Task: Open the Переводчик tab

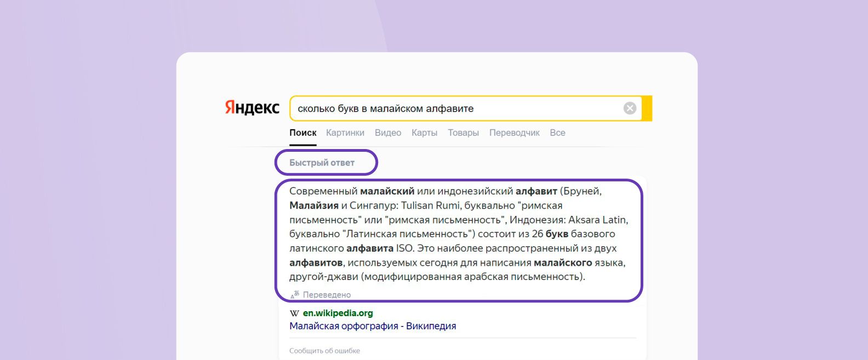Action: (514, 133)
